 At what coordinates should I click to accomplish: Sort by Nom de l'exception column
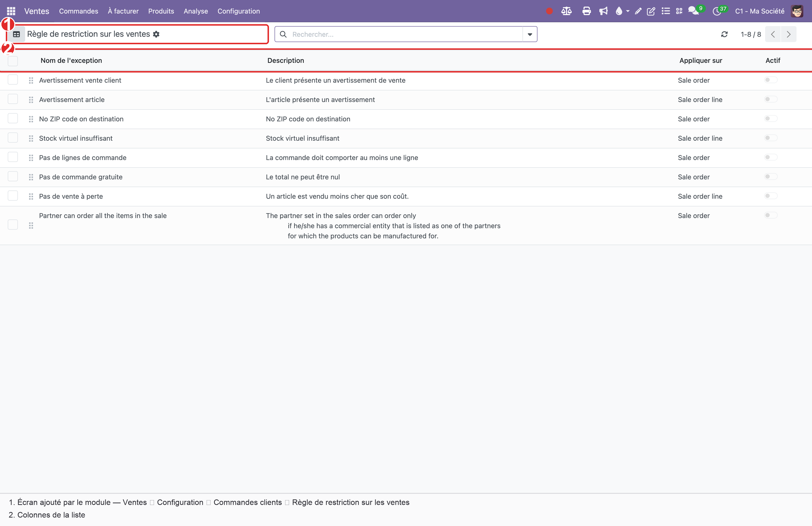pyautogui.click(x=71, y=60)
